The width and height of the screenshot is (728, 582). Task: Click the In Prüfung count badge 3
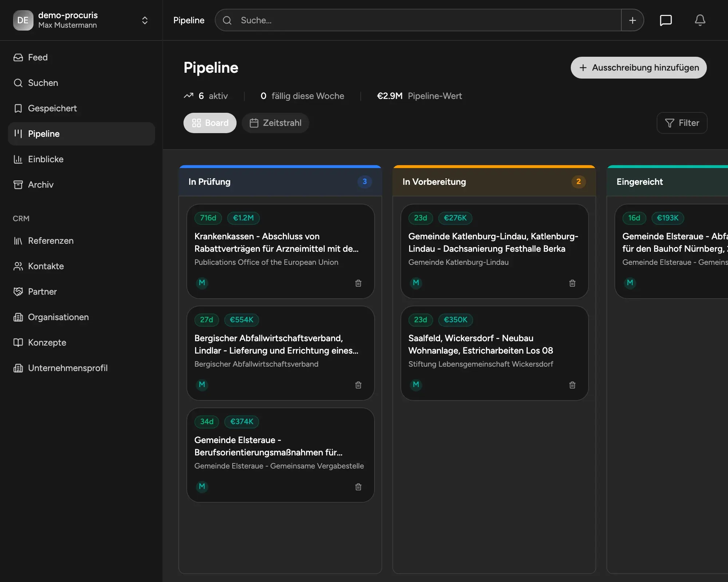(x=365, y=182)
